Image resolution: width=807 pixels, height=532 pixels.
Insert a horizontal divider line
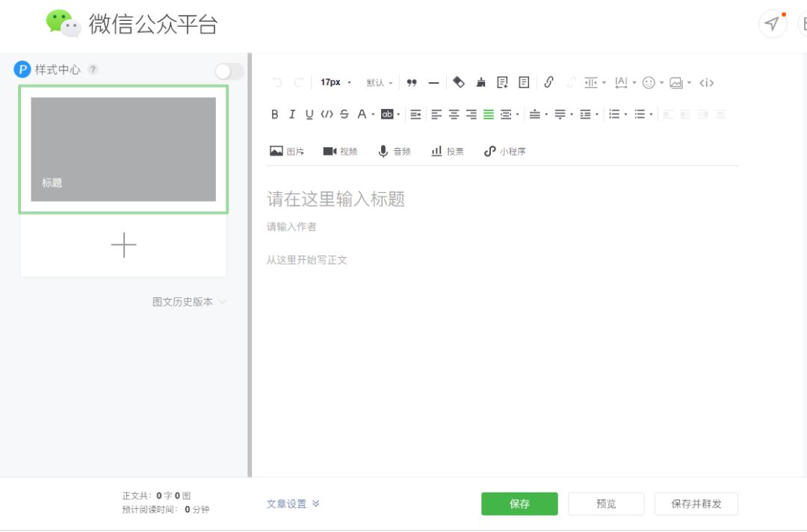pyautogui.click(x=434, y=83)
